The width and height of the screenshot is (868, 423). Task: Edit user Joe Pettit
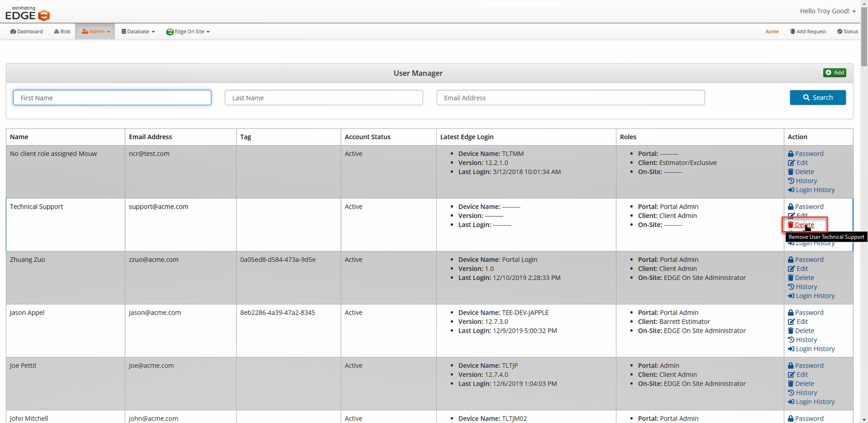(798, 375)
